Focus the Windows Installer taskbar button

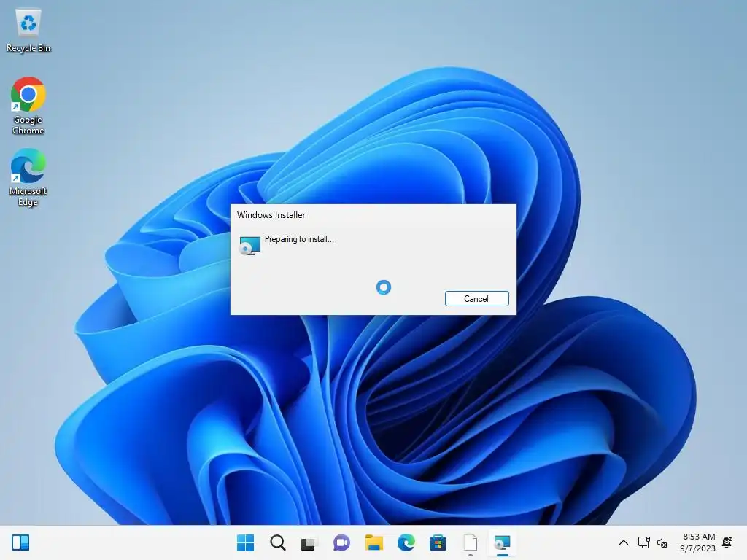pos(502,542)
